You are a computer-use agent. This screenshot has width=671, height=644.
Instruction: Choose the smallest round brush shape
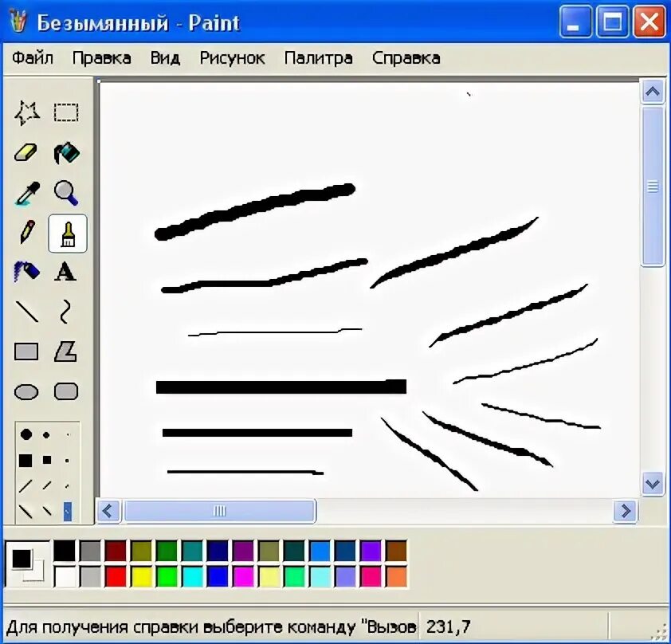(68, 435)
